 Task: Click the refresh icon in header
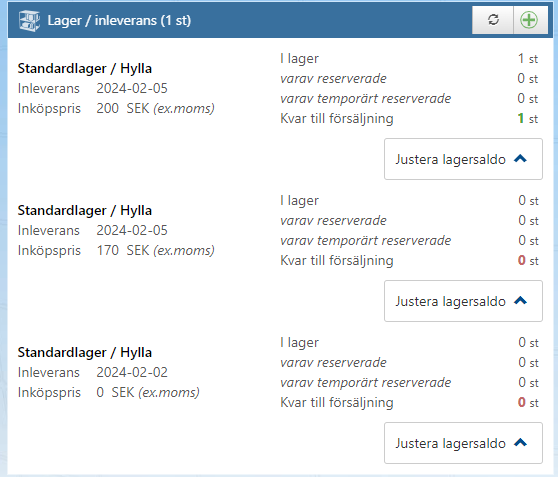[493, 20]
